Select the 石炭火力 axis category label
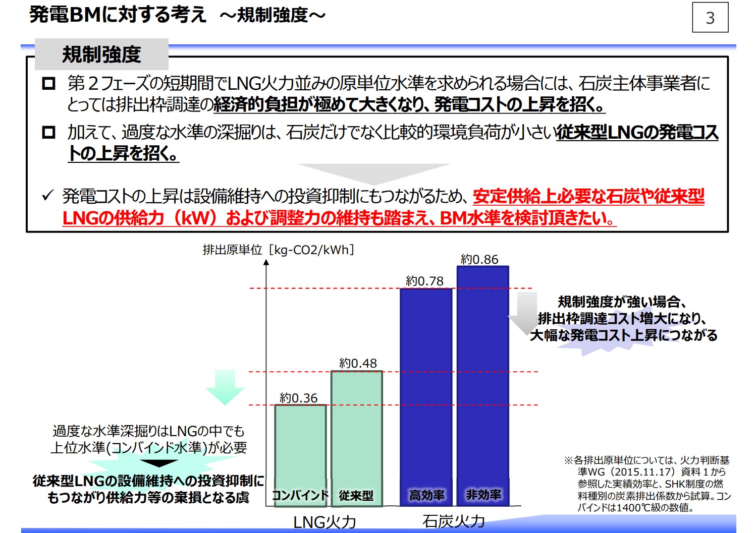The height and width of the screenshot is (533, 756). pyautogui.click(x=453, y=521)
